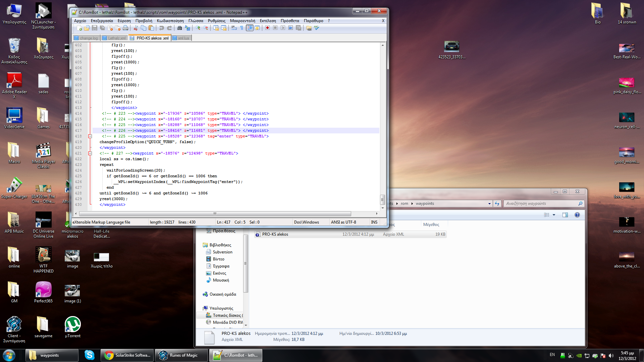Viewport: 644px width, 362px height.
Task: Click the Print toolbar icon
Action: tap(125, 28)
